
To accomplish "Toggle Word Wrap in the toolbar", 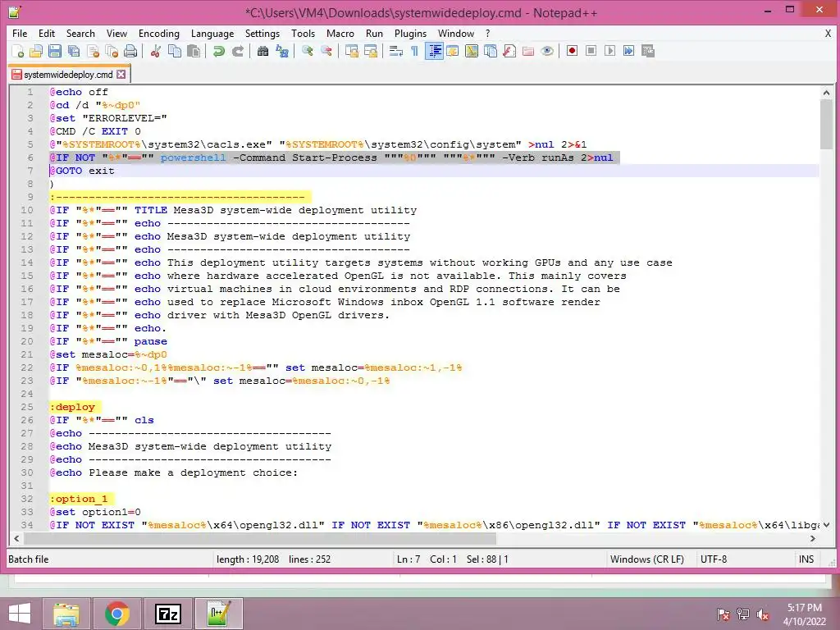I will click(x=396, y=51).
